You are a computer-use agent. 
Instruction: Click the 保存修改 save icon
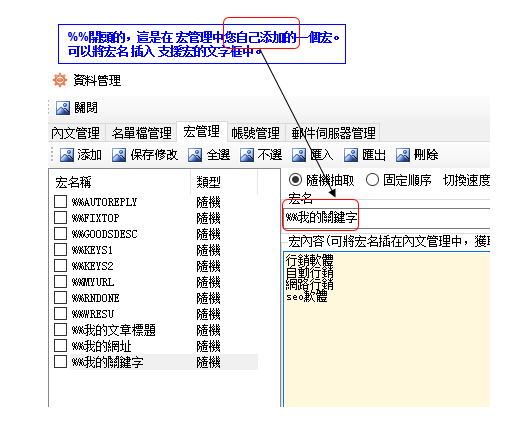(x=119, y=155)
